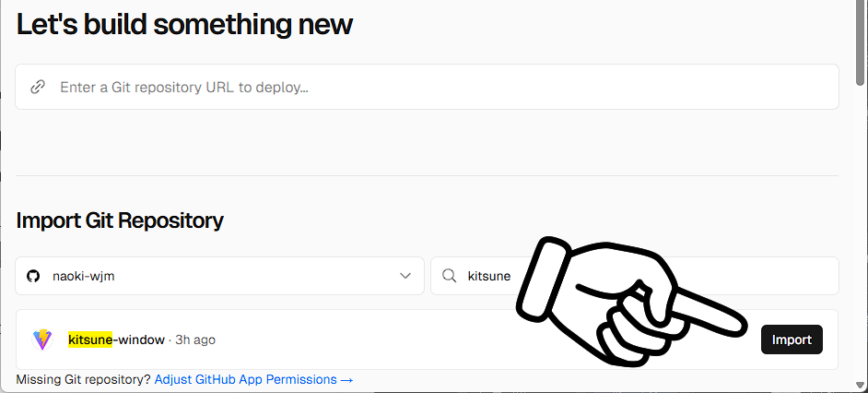868x393 pixels.
Task: Click the "Missing Git repository?" text
Action: point(83,379)
